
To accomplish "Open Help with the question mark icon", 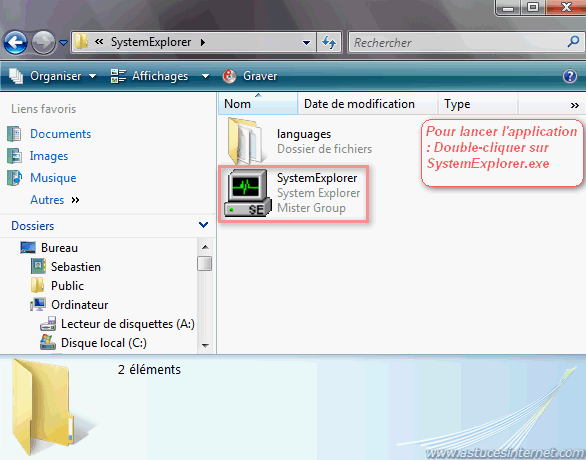I will click(570, 76).
